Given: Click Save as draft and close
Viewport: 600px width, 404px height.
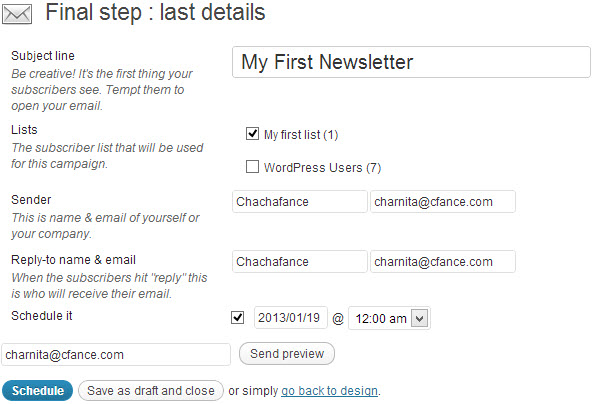Looking at the screenshot, I should click(150, 390).
